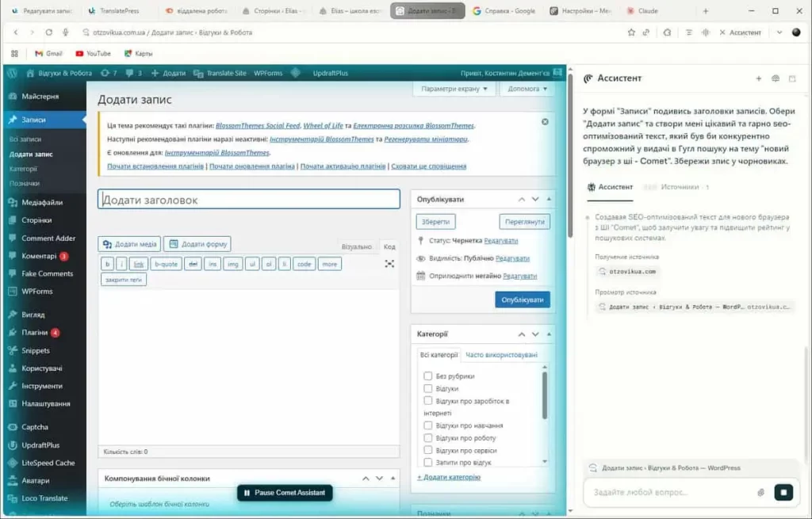
Task: Enable the "Відгуки про навчання" checkbox
Action: (428, 426)
